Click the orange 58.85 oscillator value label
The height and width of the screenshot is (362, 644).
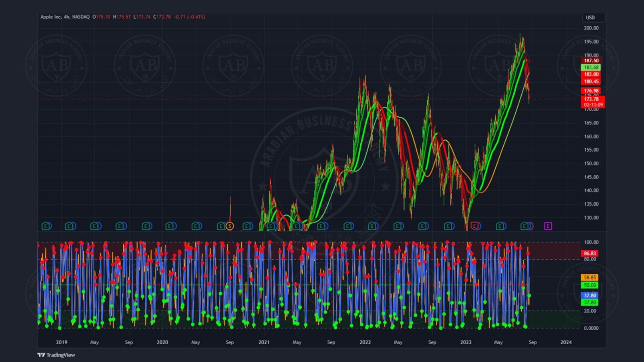pyautogui.click(x=589, y=278)
